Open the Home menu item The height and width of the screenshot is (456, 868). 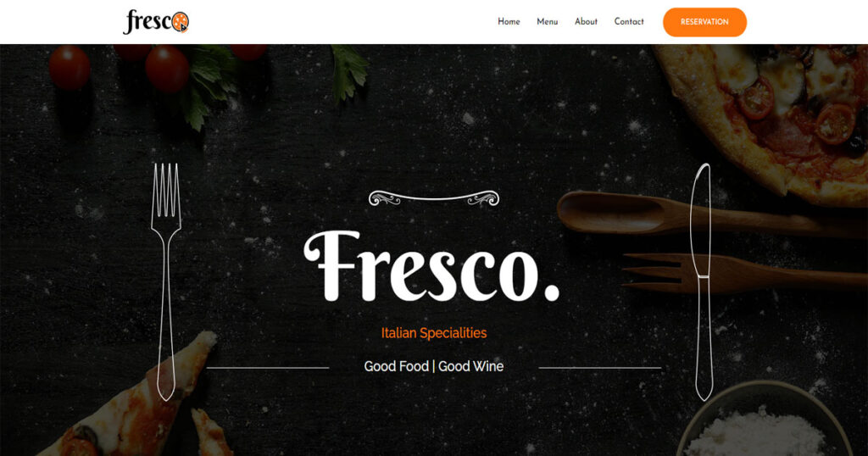[x=509, y=21]
